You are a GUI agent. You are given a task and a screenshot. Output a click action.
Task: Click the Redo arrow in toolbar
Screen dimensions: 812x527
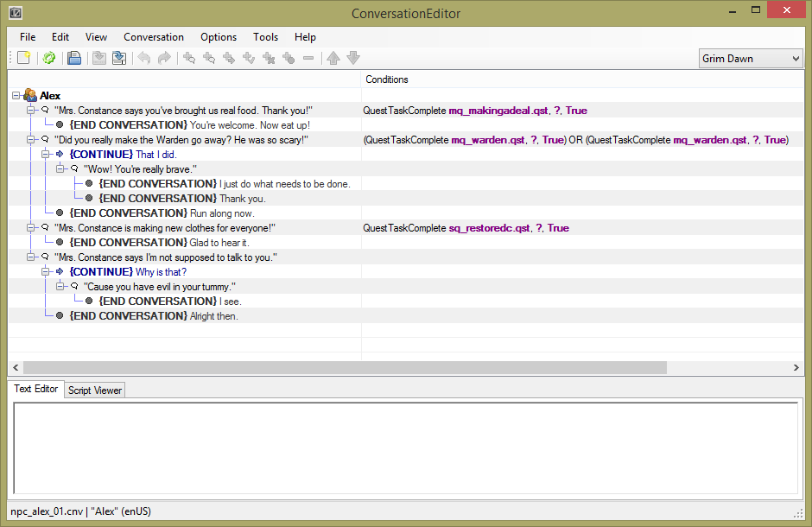click(x=164, y=58)
